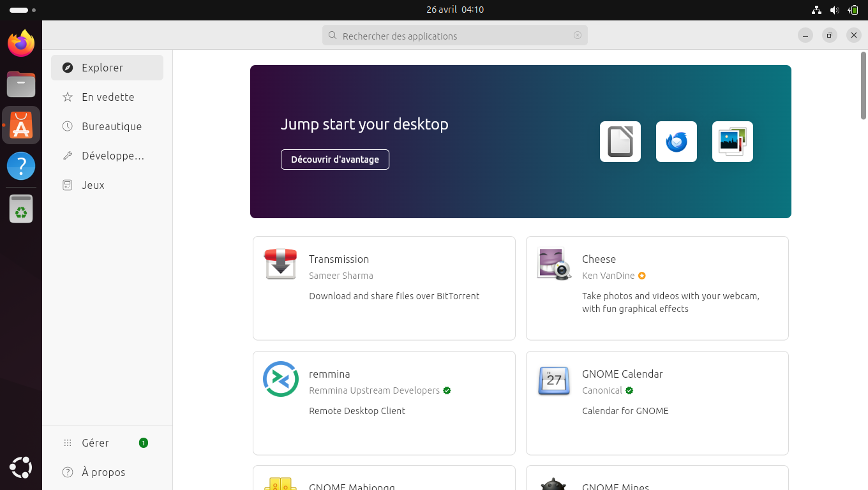Click the Jeux category icon
Screen dimensions: 868x490
point(67,185)
